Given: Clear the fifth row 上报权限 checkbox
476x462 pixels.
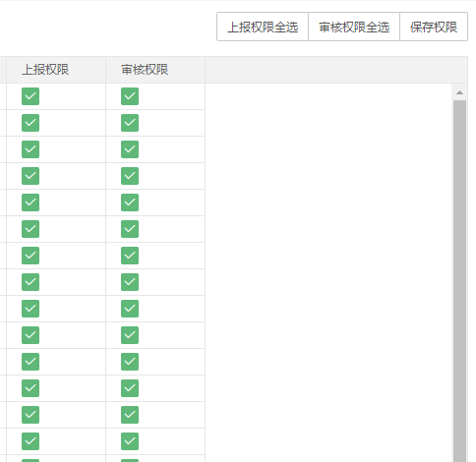Looking at the screenshot, I should click(30, 202).
